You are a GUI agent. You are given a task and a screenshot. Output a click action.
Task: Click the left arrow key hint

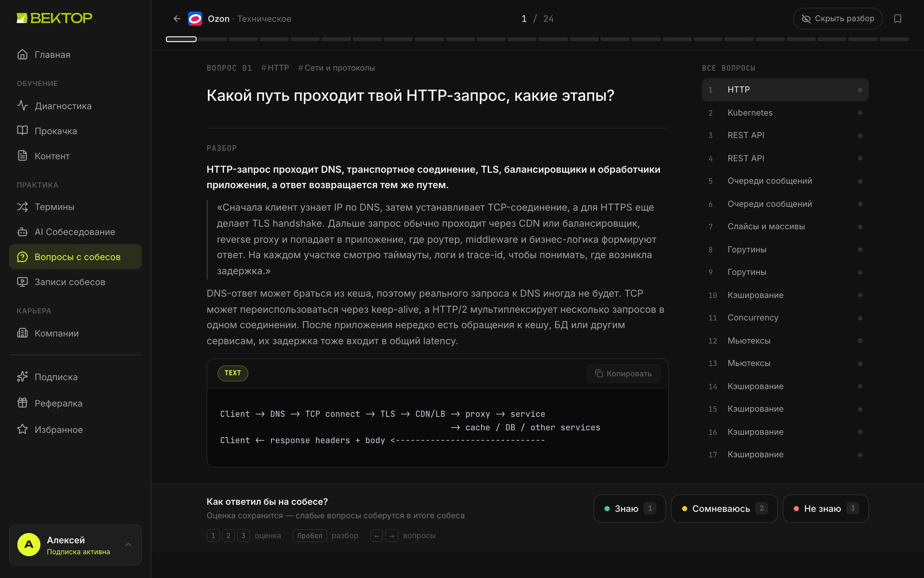tap(377, 535)
